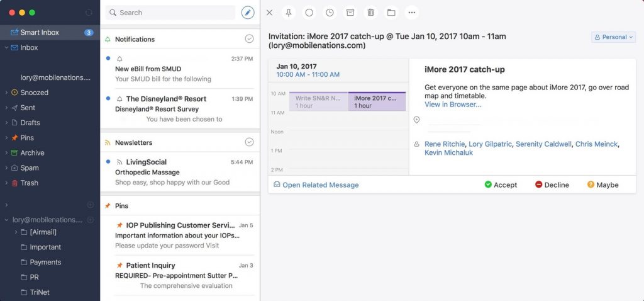Mark as unread with the circle toolbar icon
This screenshot has width=644, height=301.
point(309,13)
